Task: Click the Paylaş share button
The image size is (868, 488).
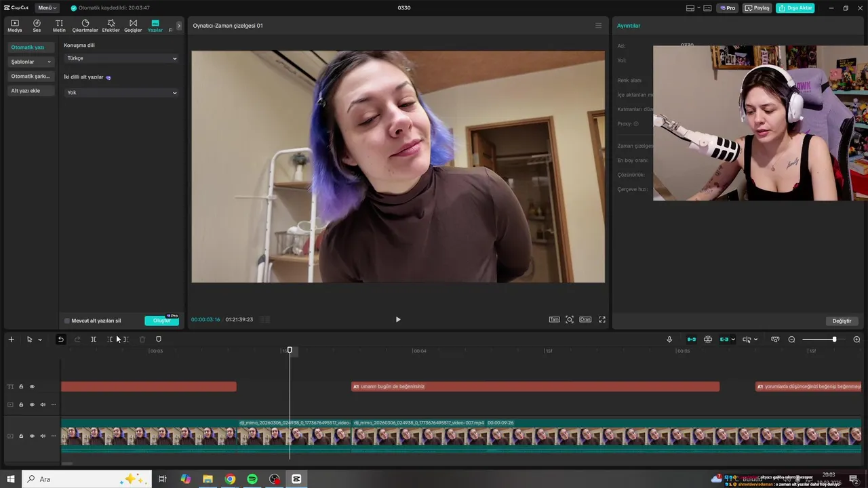Action: pos(757,8)
